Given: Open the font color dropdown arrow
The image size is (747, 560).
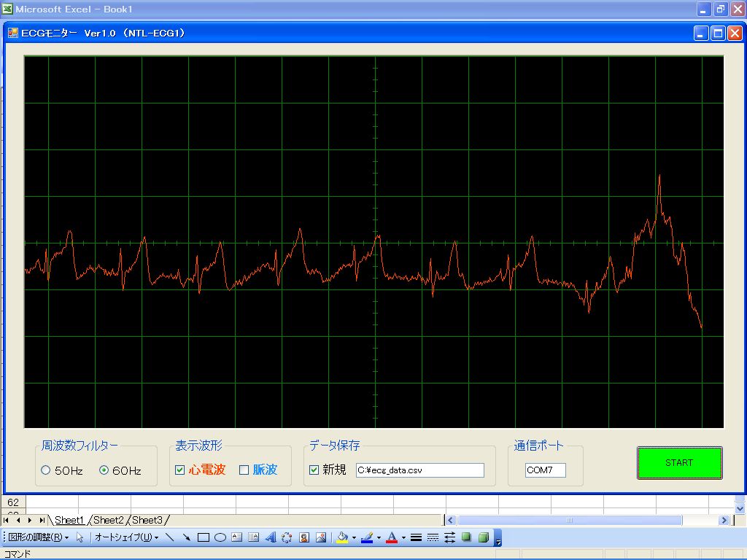Looking at the screenshot, I should click(403, 537).
